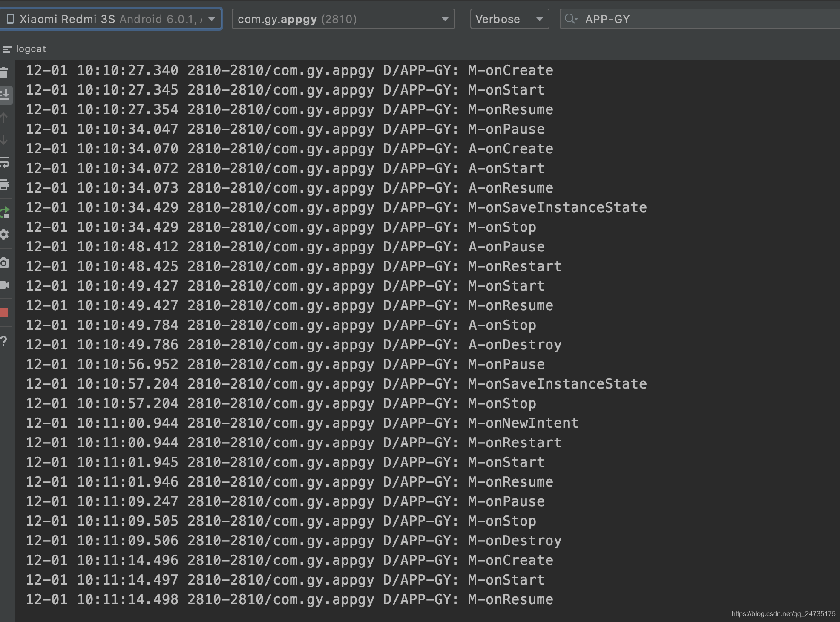Toggle soft-wrap in logcat output

tap(5, 162)
